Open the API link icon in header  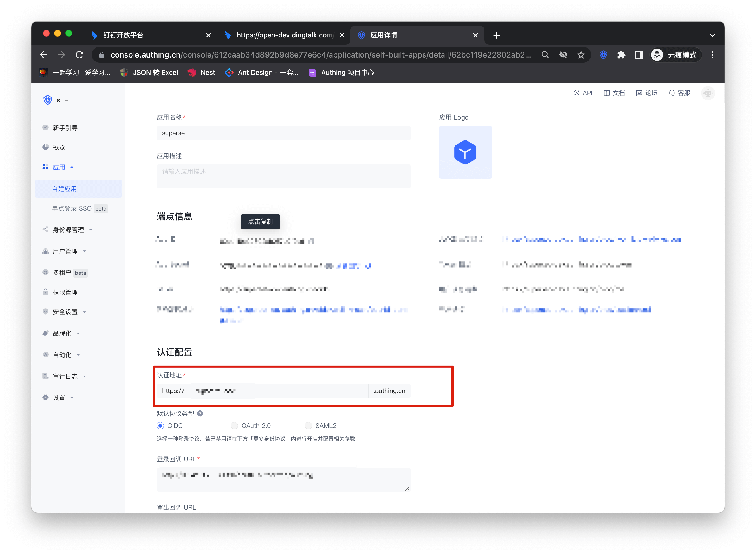click(x=576, y=93)
